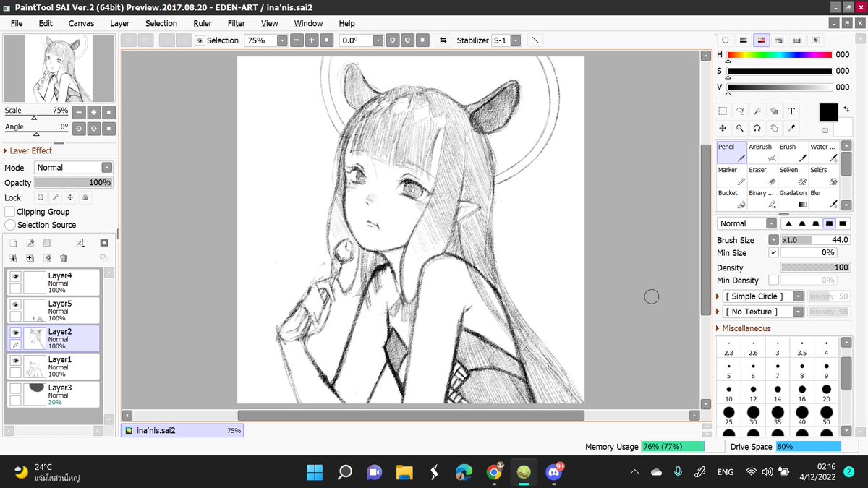Choose the Move tool
Screen dimensions: 868x488
(723, 128)
